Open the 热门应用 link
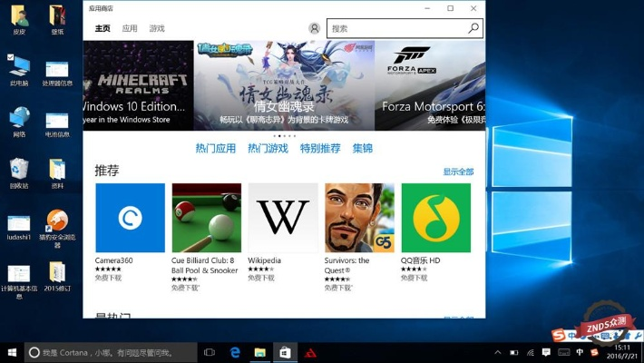644x363 pixels. pos(215,149)
